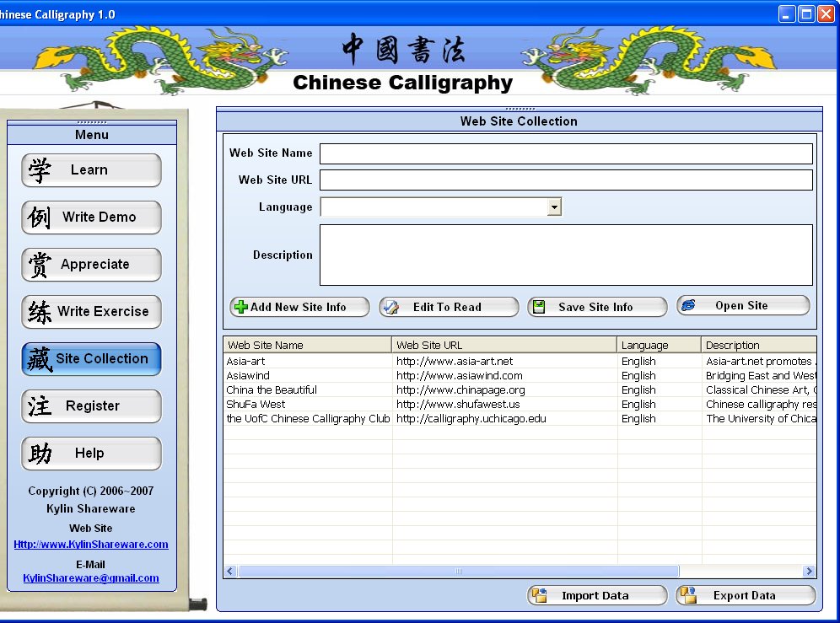Open the Write Exercise section
840x623 pixels.
(91, 312)
